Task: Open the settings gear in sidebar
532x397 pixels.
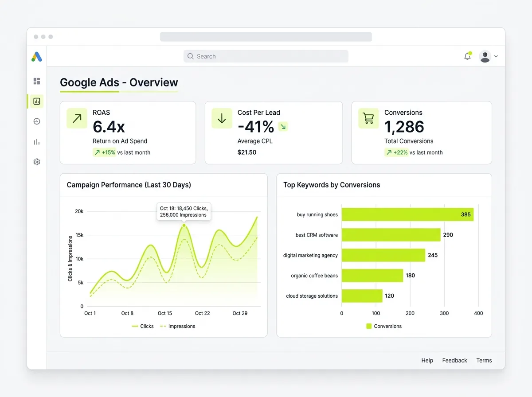Action: click(37, 162)
